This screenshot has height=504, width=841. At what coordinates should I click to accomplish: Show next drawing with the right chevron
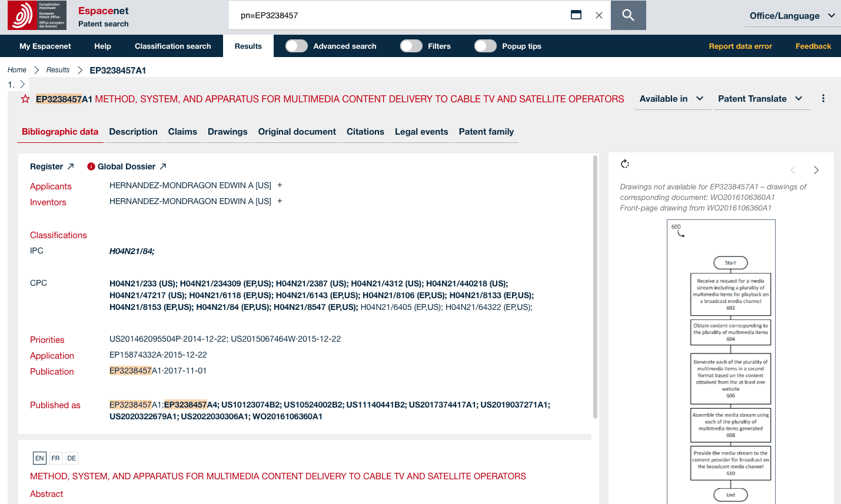pos(816,170)
